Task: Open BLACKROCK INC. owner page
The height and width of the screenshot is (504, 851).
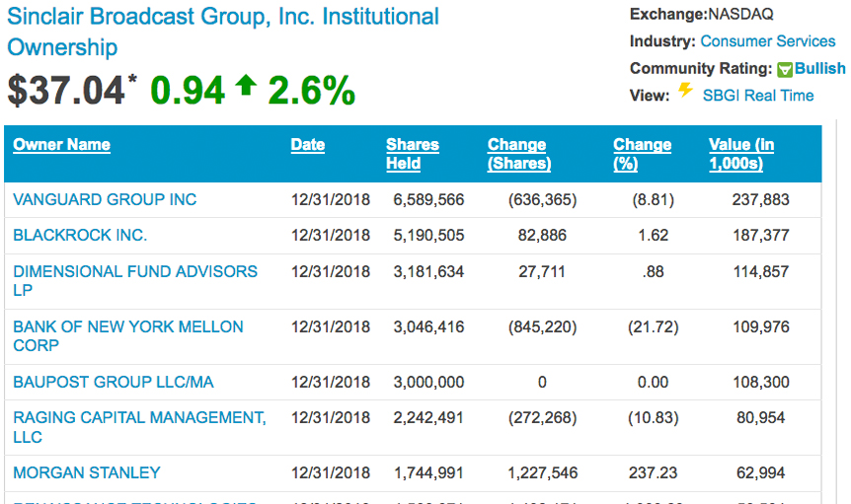Action: tap(80, 235)
